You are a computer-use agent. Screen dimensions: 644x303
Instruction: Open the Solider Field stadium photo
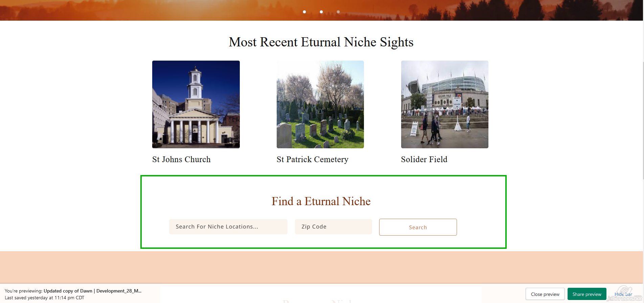444,104
